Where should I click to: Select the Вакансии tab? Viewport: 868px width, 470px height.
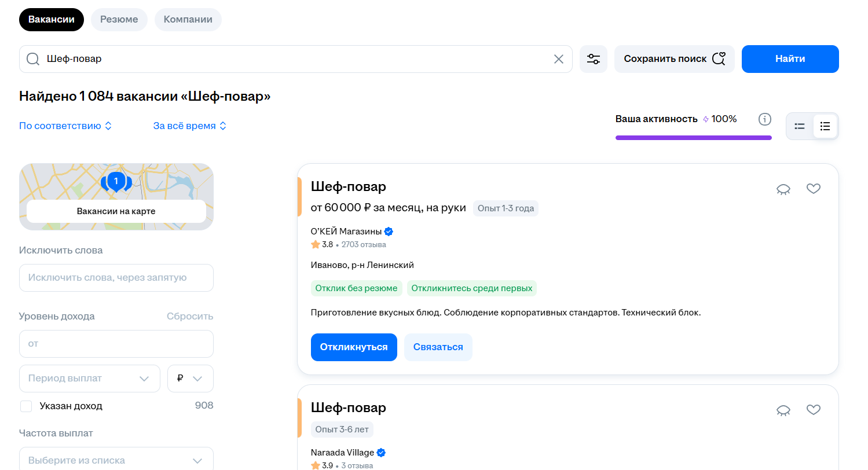tap(52, 19)
